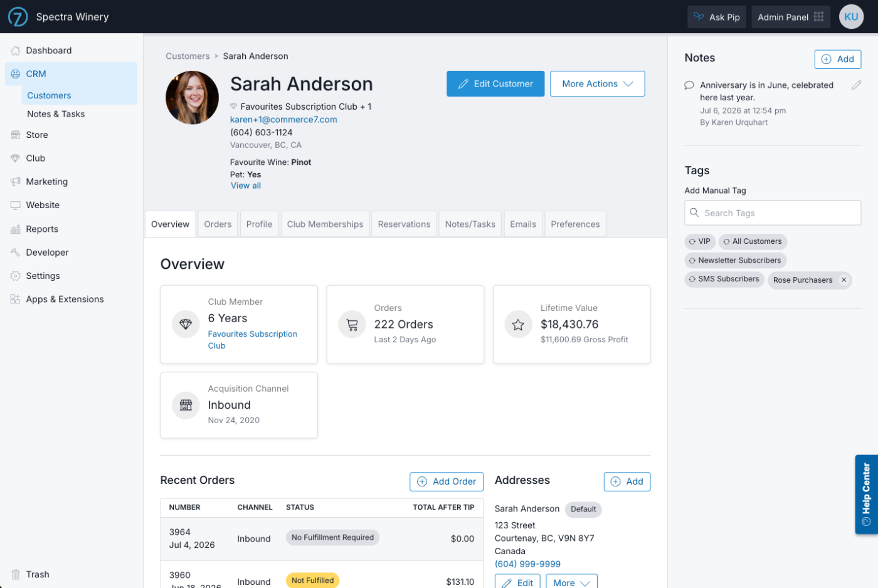Click the Lifetime Value star icon

point(518,325)
